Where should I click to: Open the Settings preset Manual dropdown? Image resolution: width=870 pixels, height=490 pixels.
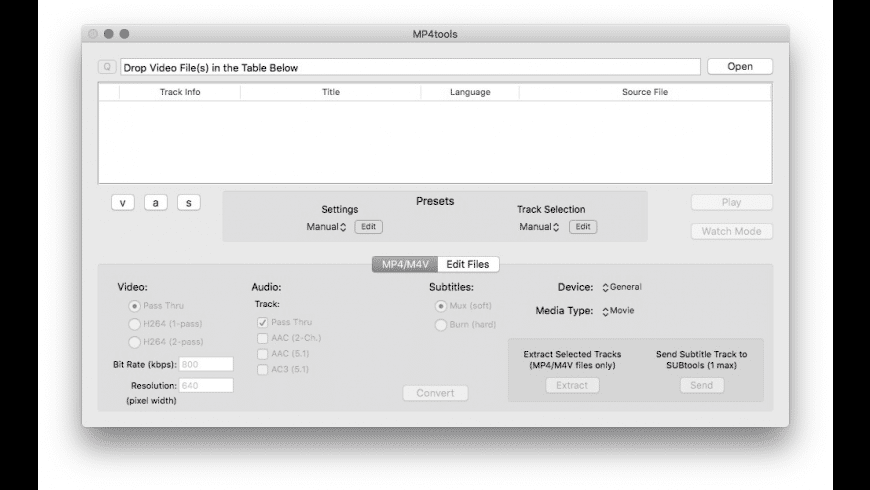pos(326,227)
